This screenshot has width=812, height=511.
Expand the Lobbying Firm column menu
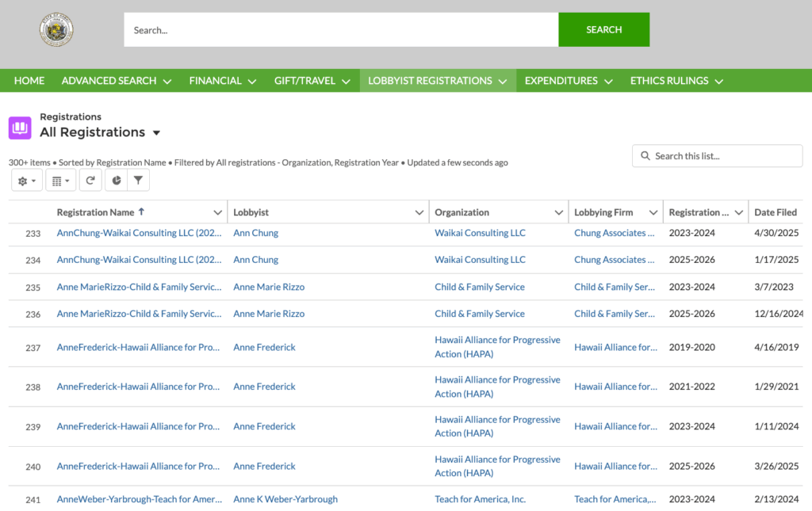tap(653, 212)
